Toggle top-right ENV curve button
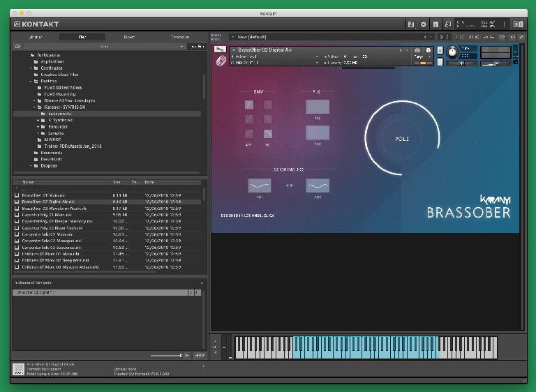 (268, 105)
